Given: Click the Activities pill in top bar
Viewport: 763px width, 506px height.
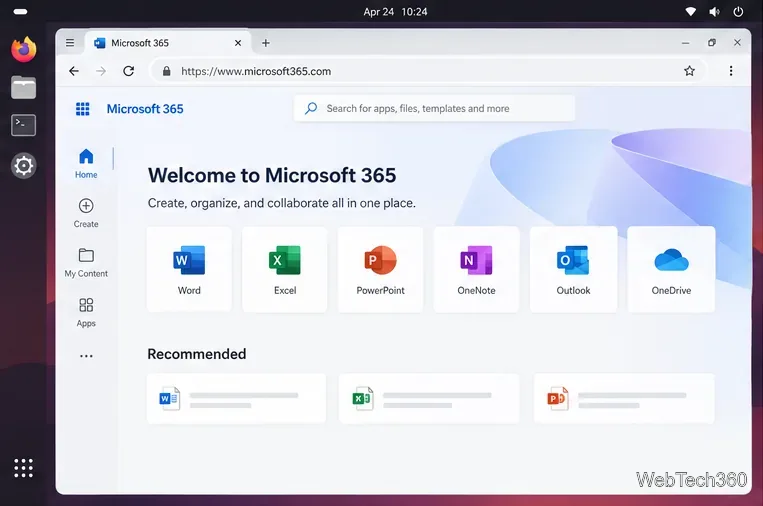Looking at the screenshot, I should 20,12.
